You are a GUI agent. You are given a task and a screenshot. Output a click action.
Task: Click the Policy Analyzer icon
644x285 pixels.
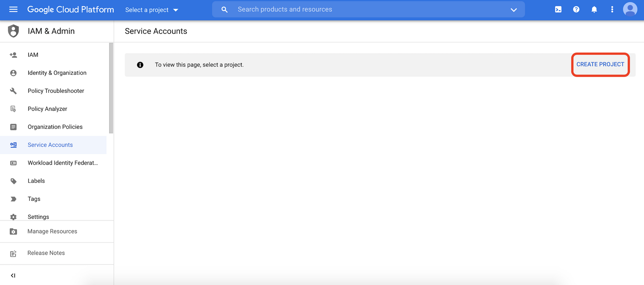pos(13,109)
